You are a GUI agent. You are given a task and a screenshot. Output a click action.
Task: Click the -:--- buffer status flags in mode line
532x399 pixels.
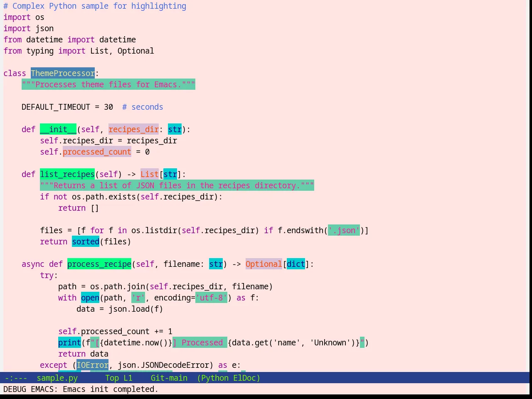16,378
